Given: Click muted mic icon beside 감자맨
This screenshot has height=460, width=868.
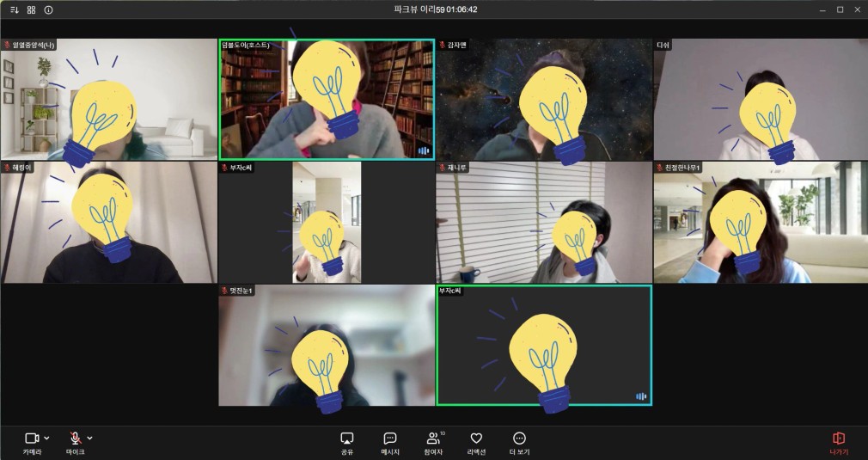Looking at the screenshot, I should point(443,45).
